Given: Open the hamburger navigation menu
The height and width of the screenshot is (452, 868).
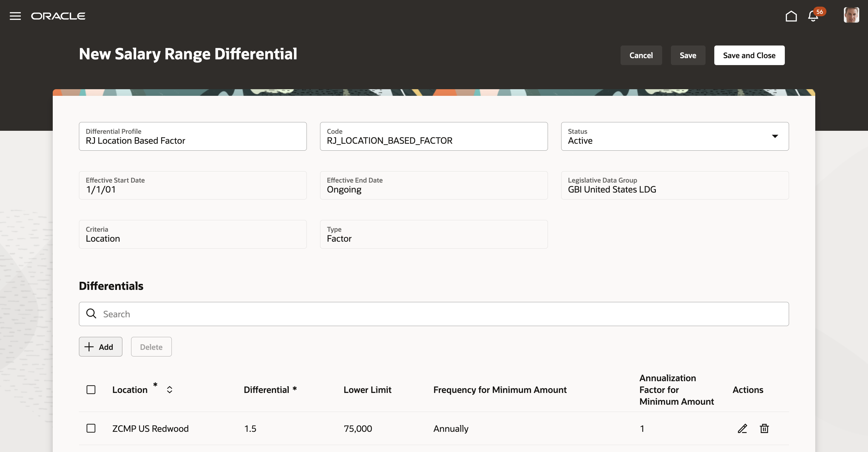Looking at the screenshot, I should (15, 16).
